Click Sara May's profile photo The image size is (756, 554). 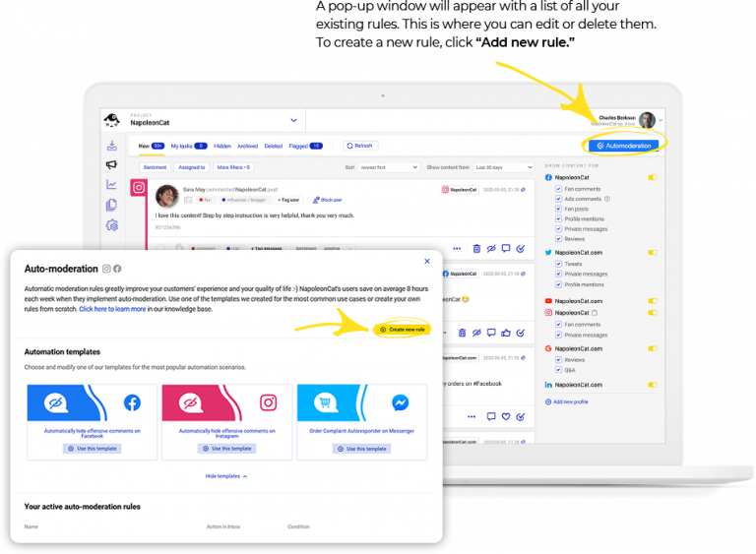point(166,196)
